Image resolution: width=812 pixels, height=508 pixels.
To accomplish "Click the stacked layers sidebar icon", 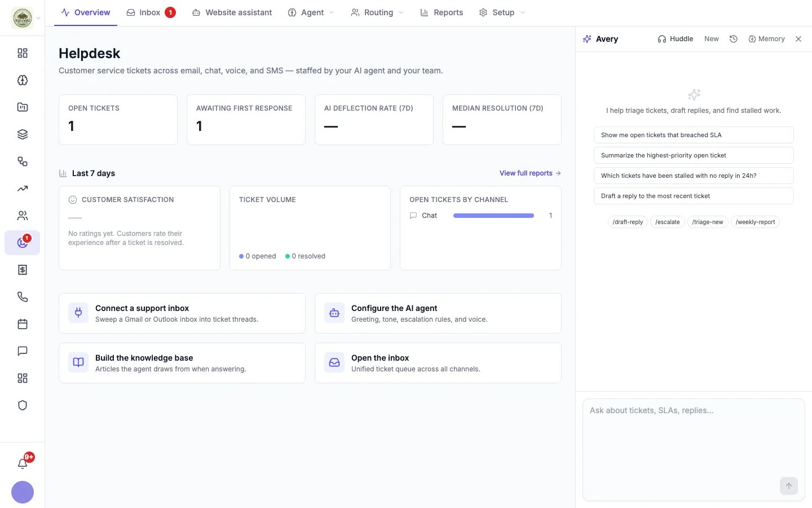I will coord(23,134).
